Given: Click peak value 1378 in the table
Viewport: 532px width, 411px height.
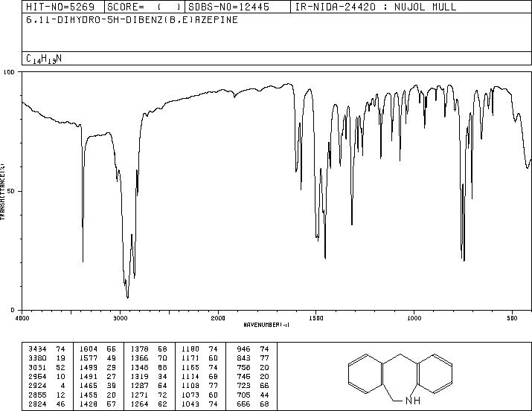Looking at the screenshot, I should pyautogui.click(x=139, y=349).
